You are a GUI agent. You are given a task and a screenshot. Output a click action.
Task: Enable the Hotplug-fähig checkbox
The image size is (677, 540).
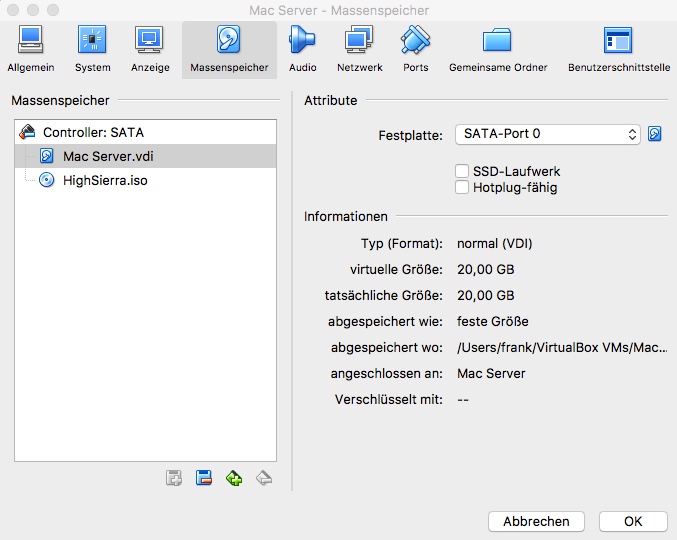[462, 187]
